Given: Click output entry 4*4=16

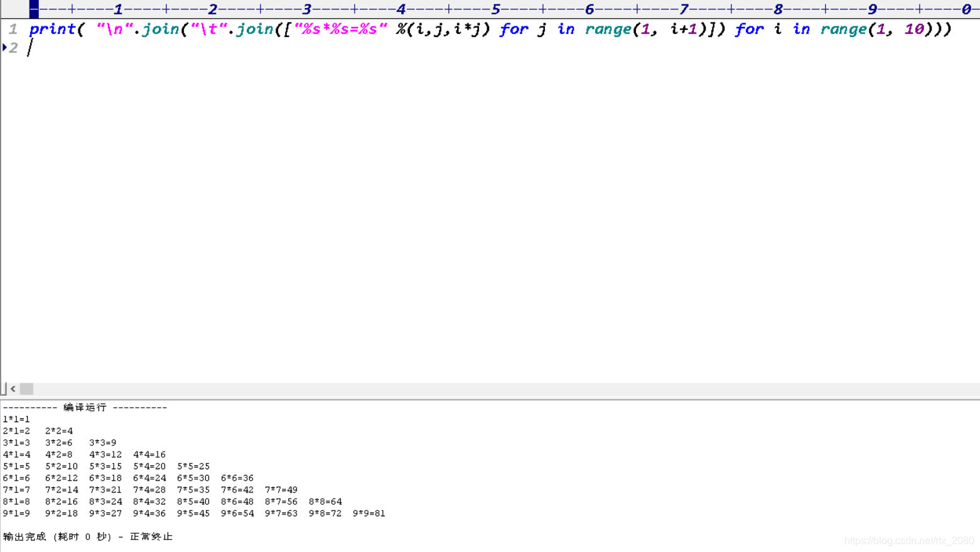Looking at the screenshot, I should click(149, 455).
